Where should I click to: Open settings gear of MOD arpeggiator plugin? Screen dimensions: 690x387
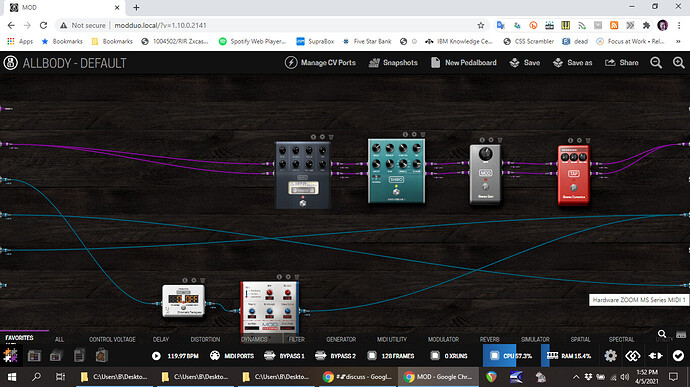click(288, 277)
